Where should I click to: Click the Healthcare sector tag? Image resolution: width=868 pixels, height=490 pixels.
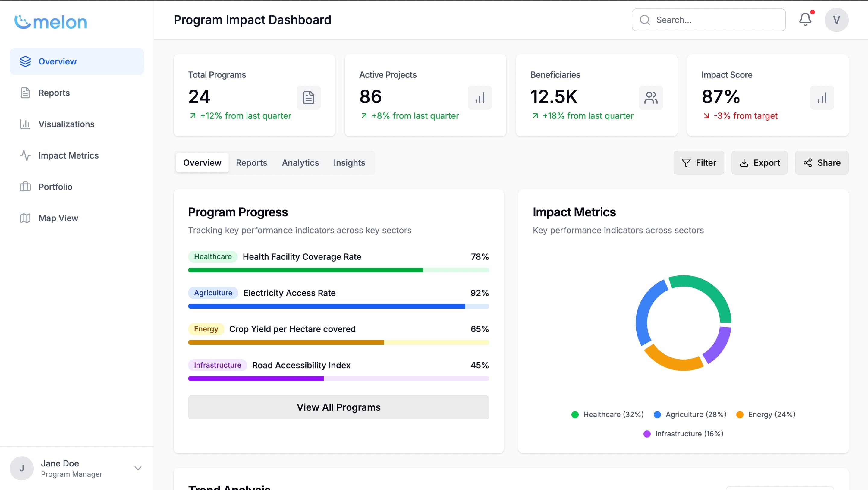click(x=212, y=257)
